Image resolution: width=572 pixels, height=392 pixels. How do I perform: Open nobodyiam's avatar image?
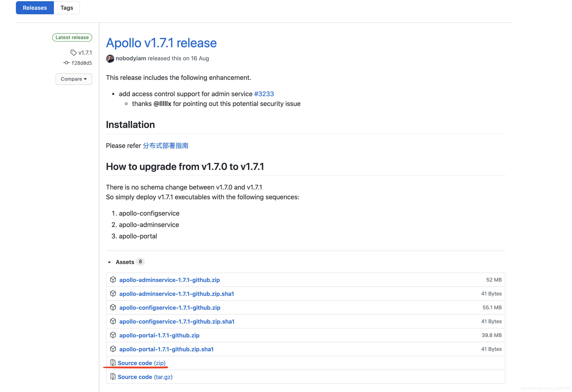[x=110, y=58]
